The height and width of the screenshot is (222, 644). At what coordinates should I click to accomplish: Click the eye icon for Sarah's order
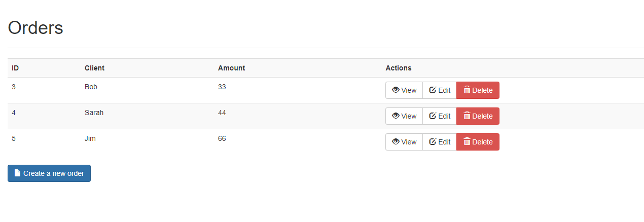coord(396,116)
